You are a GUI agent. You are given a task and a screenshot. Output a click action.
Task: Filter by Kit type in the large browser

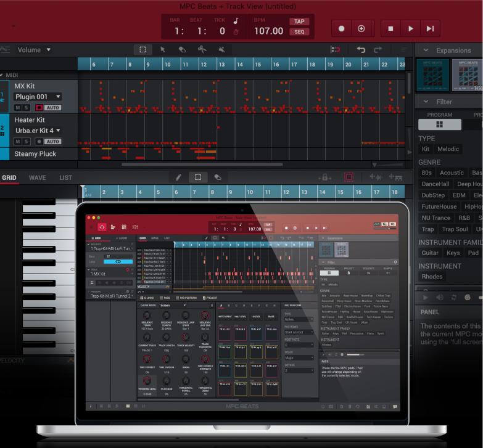click(x=426, y=149)
